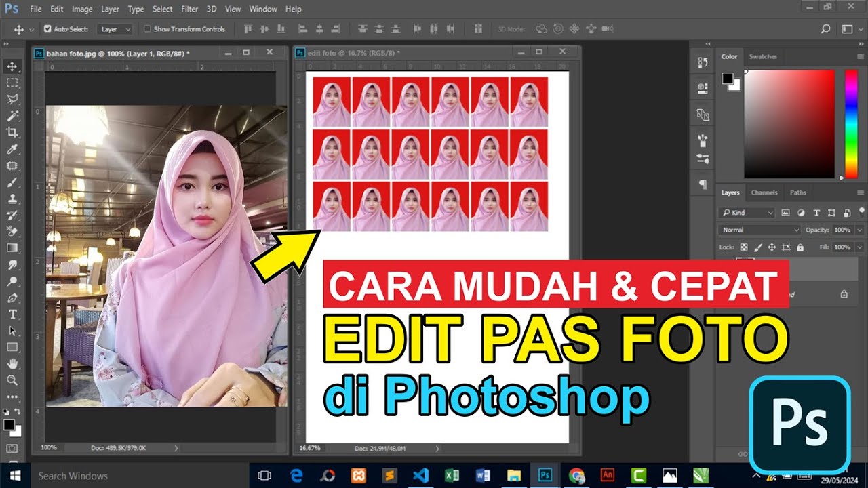Lock layer position with the move lock icon
The image size is (868, 488).
coord(772,247)
